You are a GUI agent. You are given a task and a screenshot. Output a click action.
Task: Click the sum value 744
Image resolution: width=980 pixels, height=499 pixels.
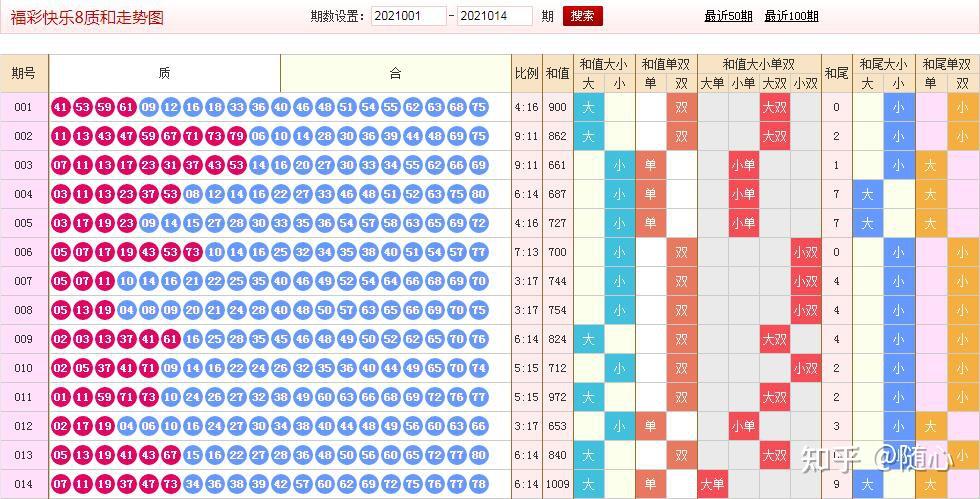coord(558,281)
